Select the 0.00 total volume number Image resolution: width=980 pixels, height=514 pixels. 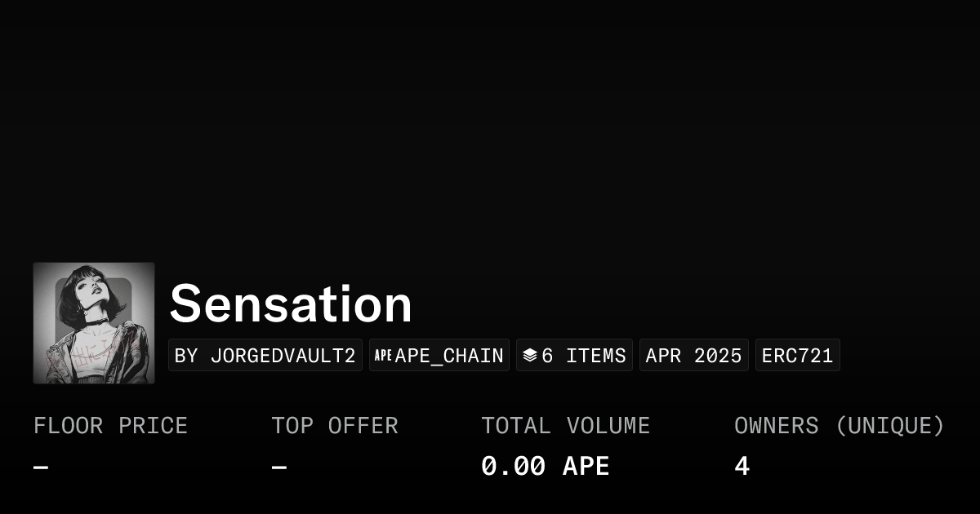[513, 467]
